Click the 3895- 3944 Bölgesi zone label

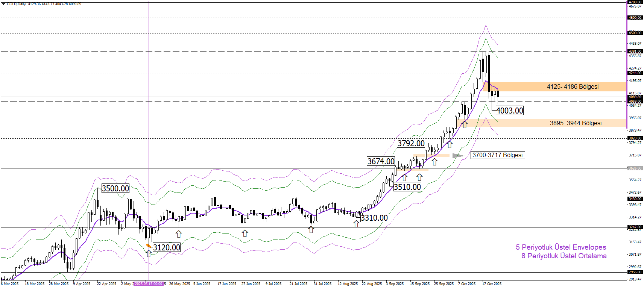576,123
